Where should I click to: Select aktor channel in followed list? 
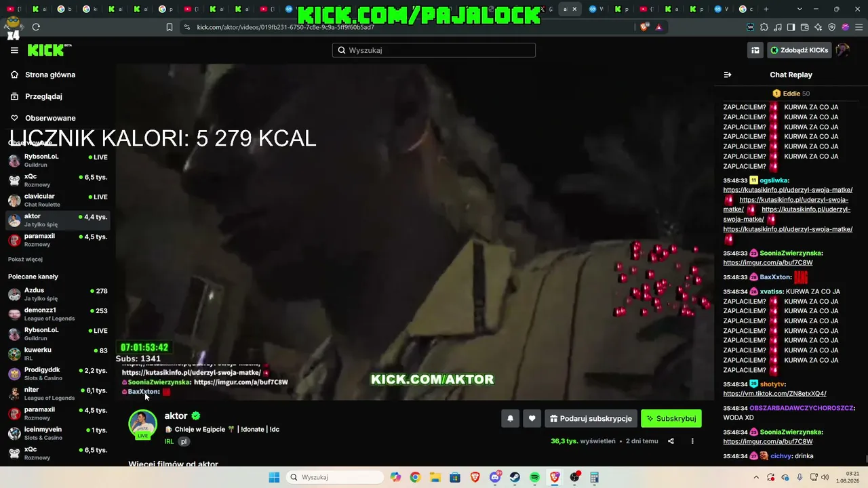[x=58, y=220]
